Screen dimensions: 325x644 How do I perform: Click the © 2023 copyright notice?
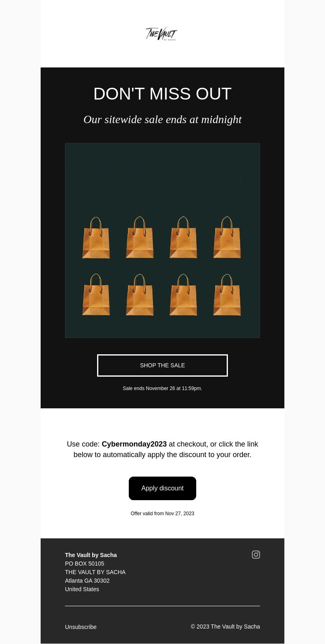coord(225,627)
